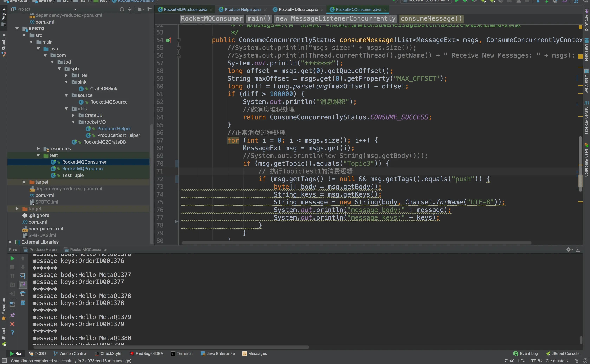The width and height of the screenshot is (590, 364).
Task: Expand the resources folder
Action: tap(38, 149)
